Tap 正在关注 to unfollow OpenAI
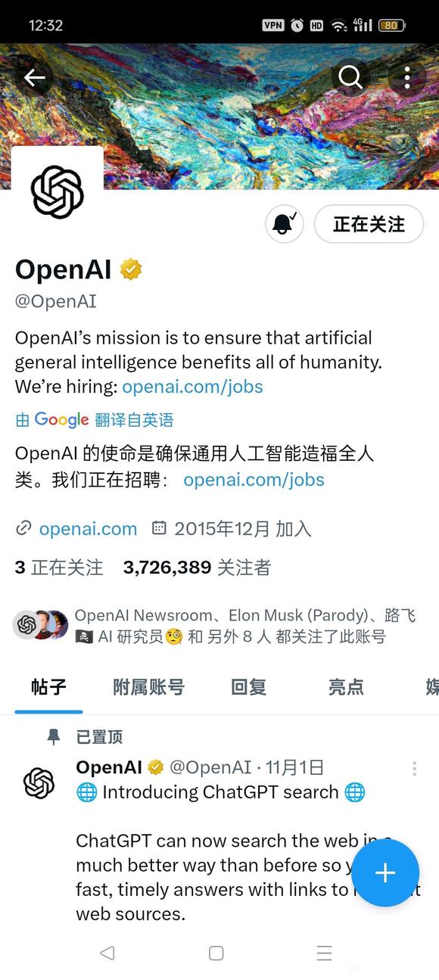The height and width of the screenshot is (980, 439). 369,224
